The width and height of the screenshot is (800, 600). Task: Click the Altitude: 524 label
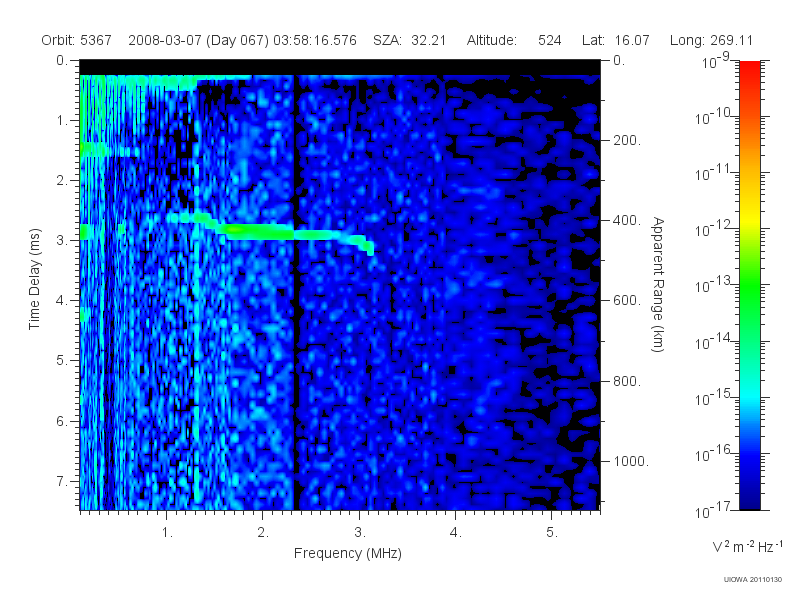click(514, 40)
